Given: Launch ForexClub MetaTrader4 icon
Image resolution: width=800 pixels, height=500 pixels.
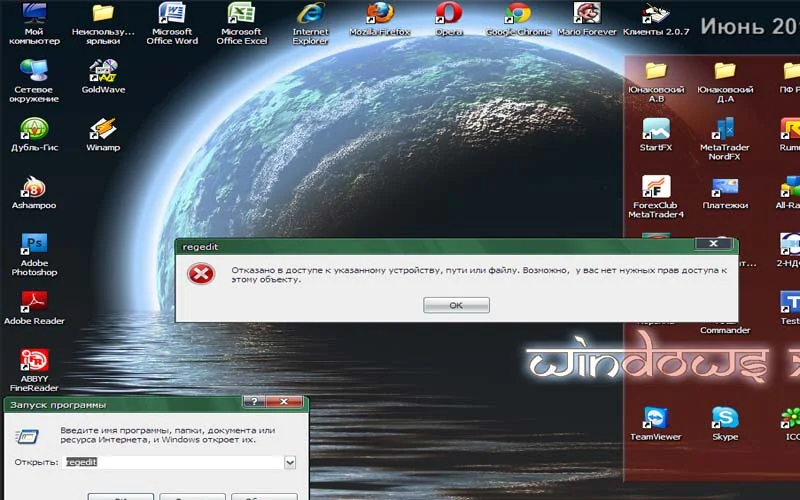Looking at the screenshot, I should [656, 196].
